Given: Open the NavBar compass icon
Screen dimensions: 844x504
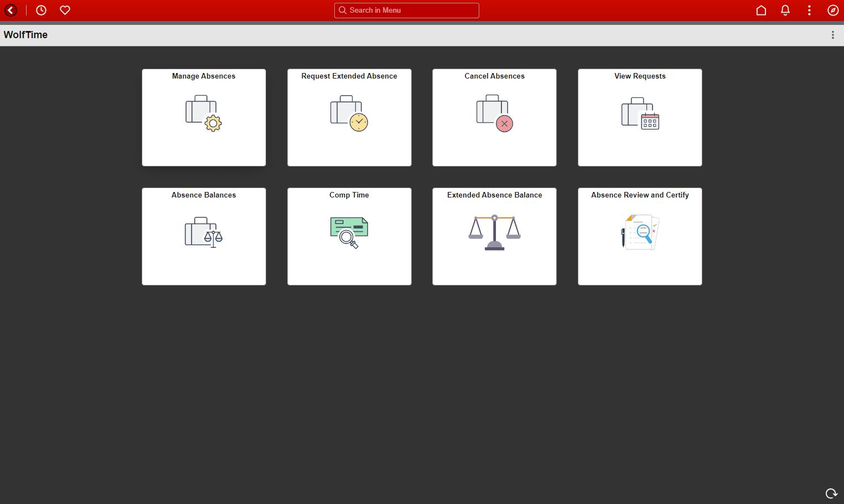Looking at the screenshot, I should click(x=833, y=10).
